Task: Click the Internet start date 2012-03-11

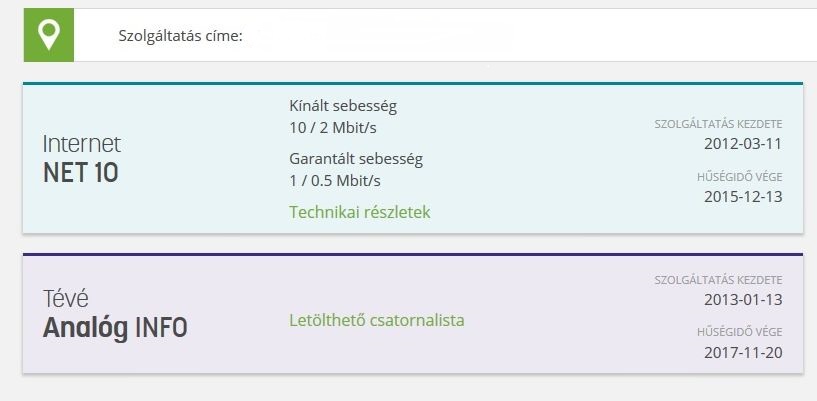Action: [743, 143]
